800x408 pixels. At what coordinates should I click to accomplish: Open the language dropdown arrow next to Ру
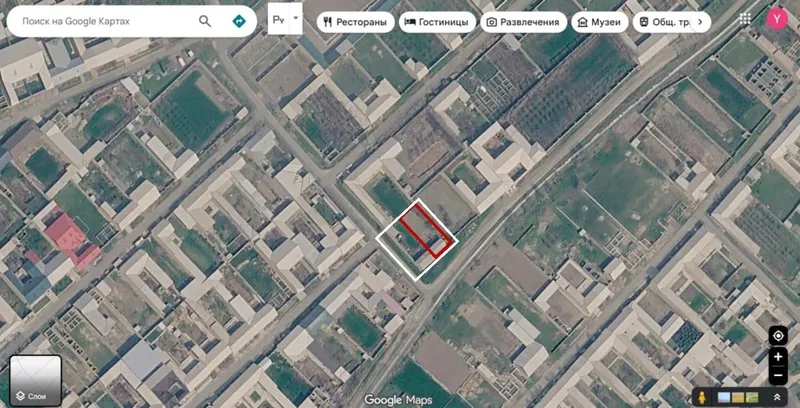[295, 18]
